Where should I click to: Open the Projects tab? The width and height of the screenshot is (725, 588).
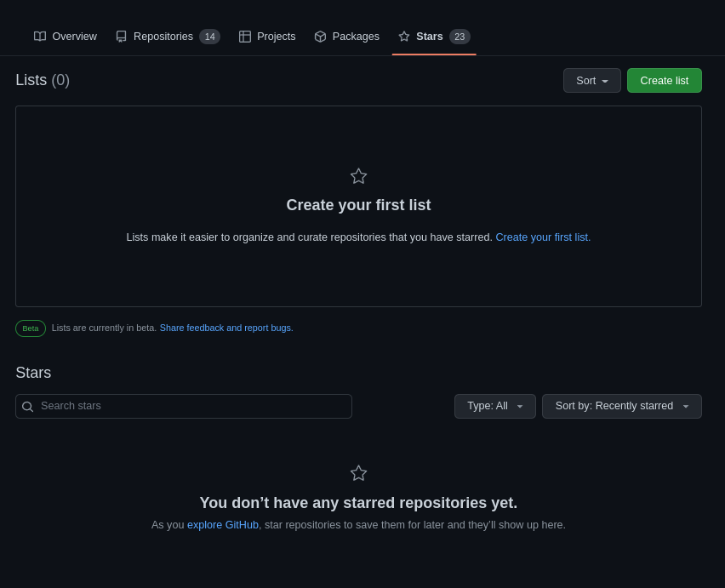pyautogui.click(x=267, y=37)
